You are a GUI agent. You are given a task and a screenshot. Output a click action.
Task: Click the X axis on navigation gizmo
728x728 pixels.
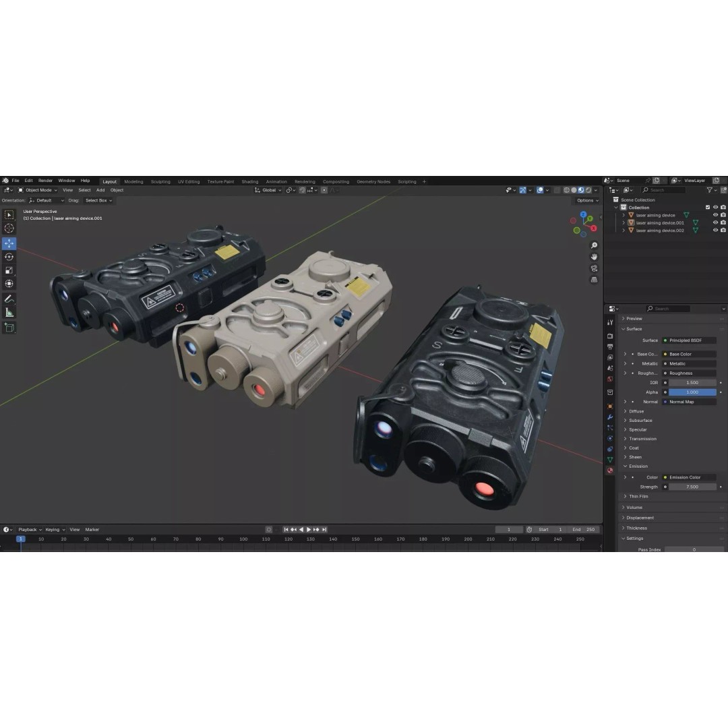click(x=593, y=228)
